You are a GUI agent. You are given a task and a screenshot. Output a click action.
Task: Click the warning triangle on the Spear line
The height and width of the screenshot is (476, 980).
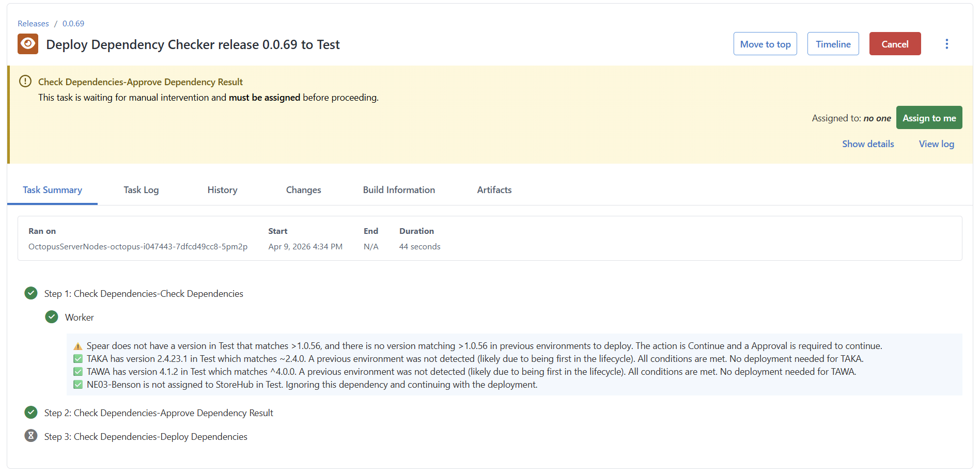point(78,345)
